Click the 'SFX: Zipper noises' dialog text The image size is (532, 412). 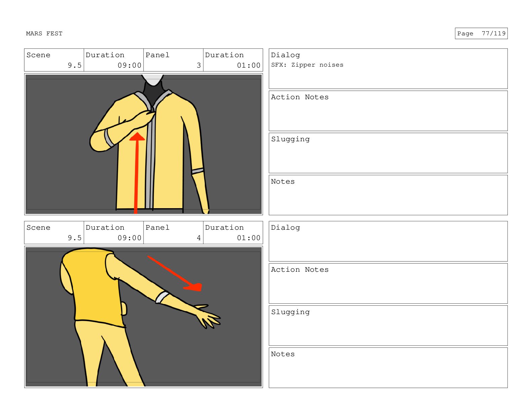pos(307,65)
